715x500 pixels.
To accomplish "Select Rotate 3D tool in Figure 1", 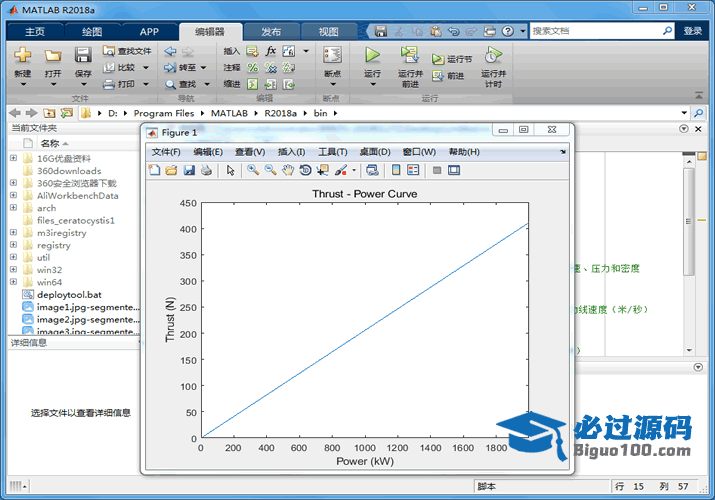I will pyautogui.click(x=305, y=170).
